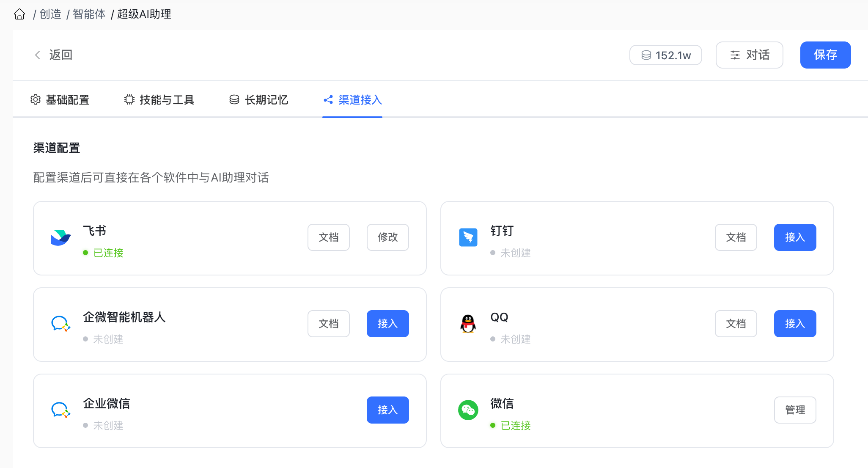The image size is (868, 468).
Task: Open the 基础配置 tab
Action: [60, 100]
